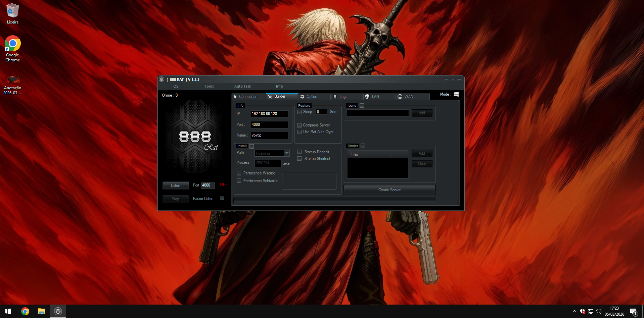Screen dimensions: 644x318
Task: Switch to the LAN tab
Action: click(x=379, y=97)
